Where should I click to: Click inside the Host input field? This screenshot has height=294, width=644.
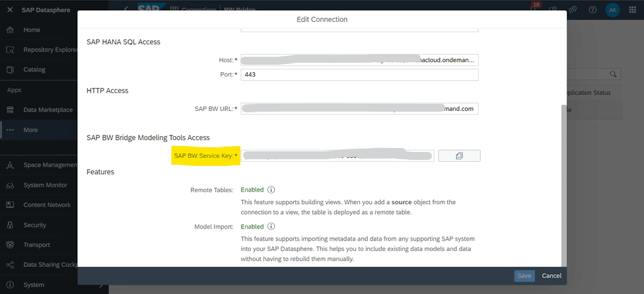(359, 60)
